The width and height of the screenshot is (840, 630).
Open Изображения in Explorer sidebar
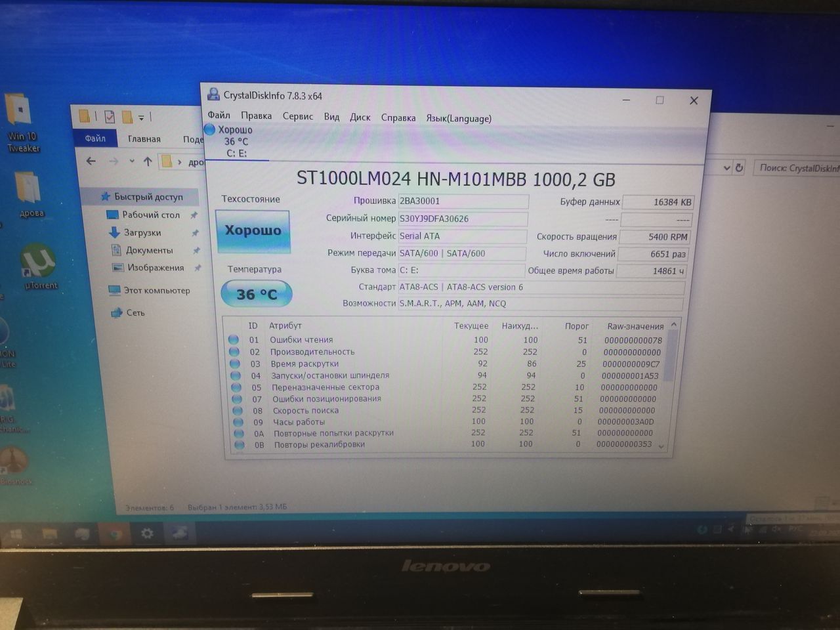156,268
